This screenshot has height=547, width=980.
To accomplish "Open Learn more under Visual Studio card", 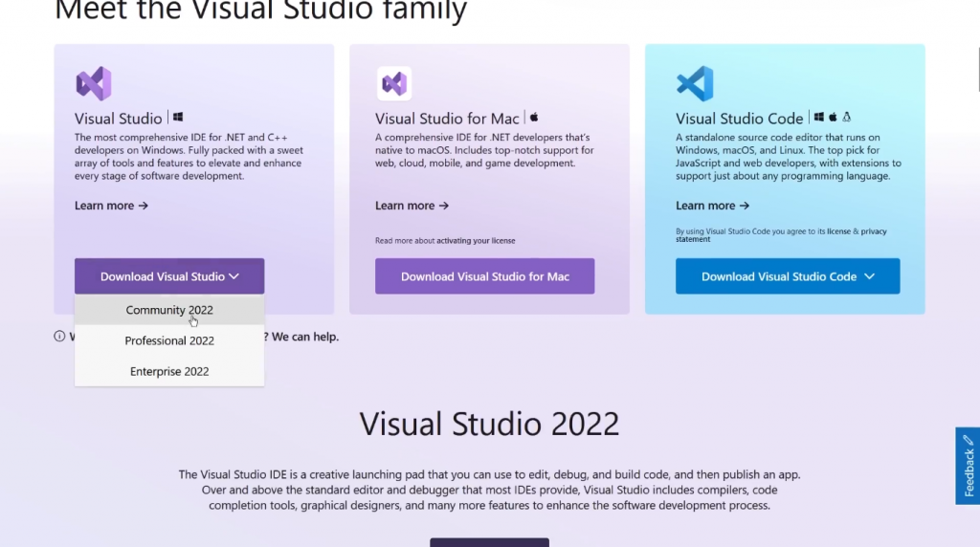I will point(111,206).
